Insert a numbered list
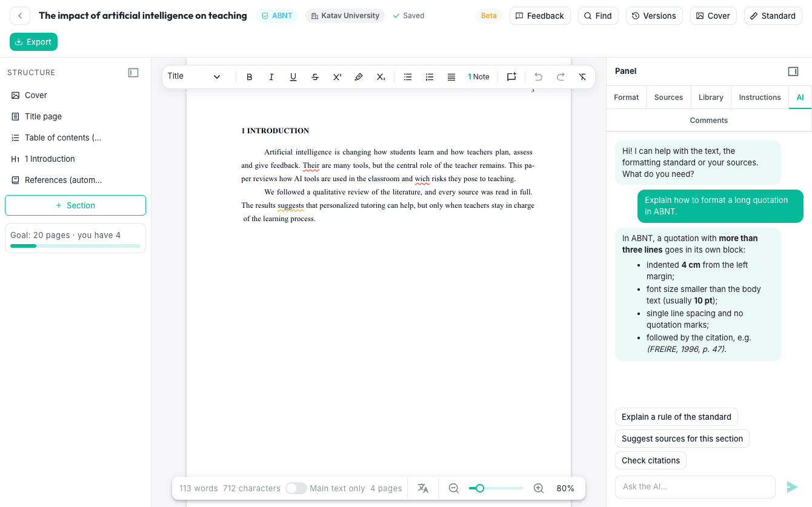 coord(430,77)
